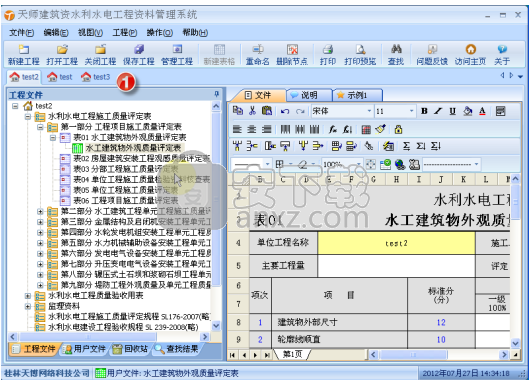
Task: Expand 水利水电工程质量验收用表 node
Action: tap(28, 296)
